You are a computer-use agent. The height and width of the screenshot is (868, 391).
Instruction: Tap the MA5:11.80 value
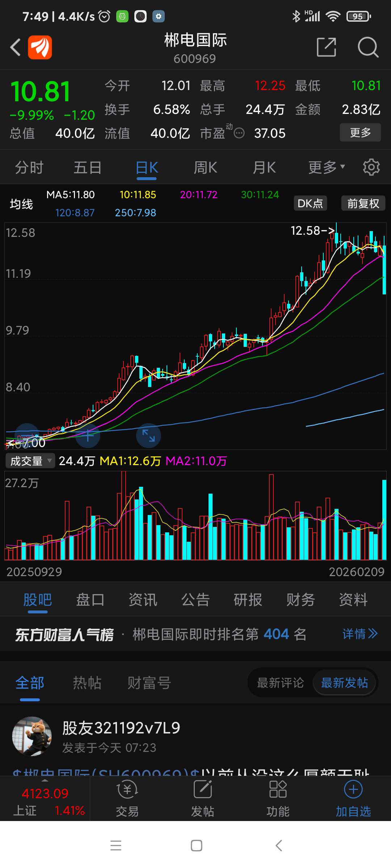tap(71, 195)
